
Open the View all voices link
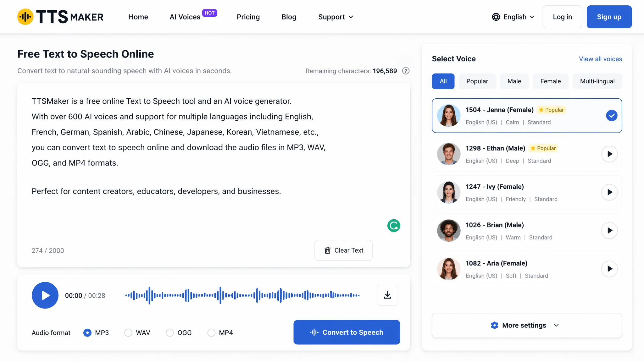pos(600,59)
